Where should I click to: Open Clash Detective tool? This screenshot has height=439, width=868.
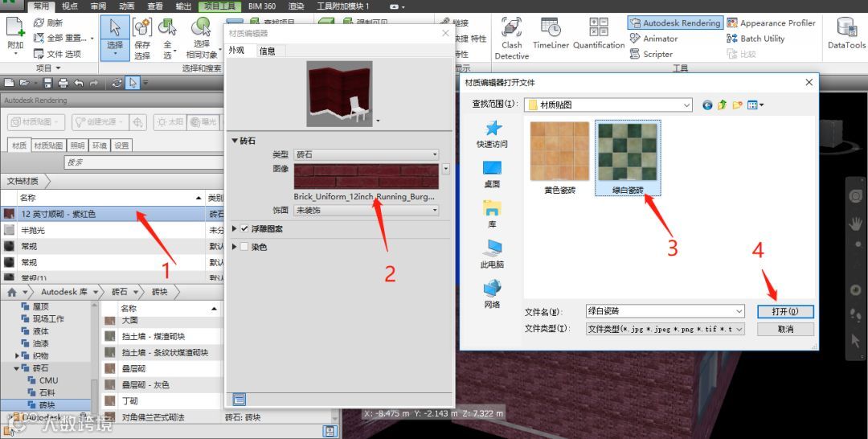pyautogui.click(x=511, y=38)
